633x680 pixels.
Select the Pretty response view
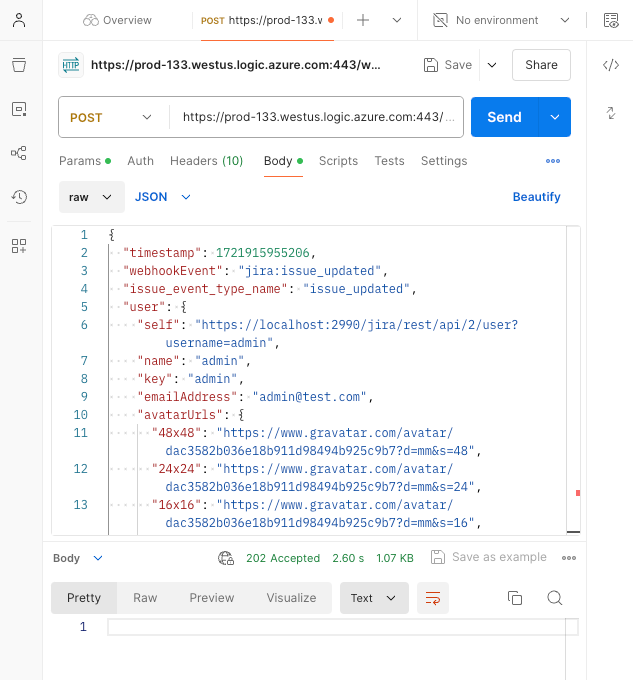(x=84, y=598)
